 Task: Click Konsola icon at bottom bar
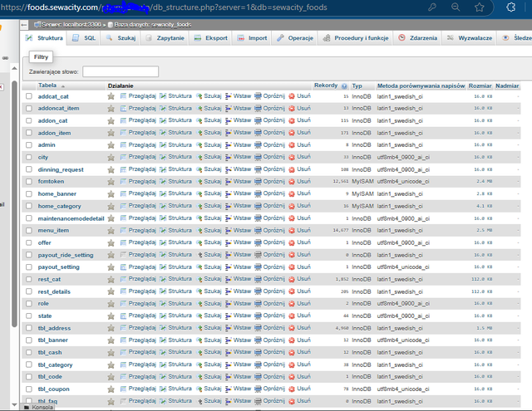[27, 408]
